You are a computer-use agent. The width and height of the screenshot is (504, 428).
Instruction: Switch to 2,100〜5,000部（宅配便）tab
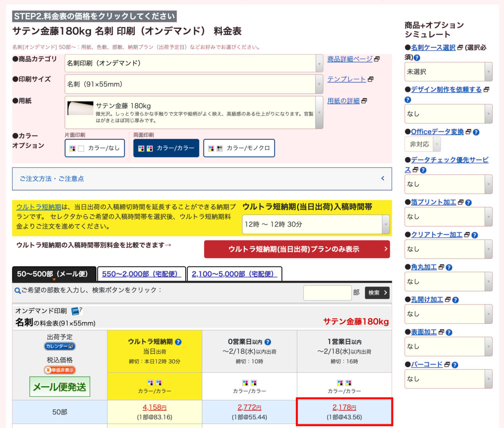pyautogui.click(x=234, y=274)
